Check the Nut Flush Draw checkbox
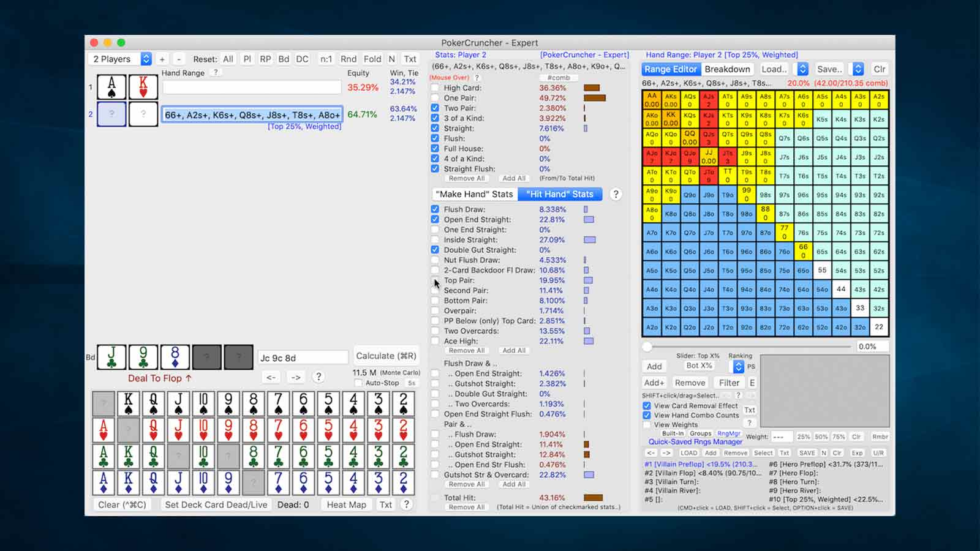 [x=435, y=260]
